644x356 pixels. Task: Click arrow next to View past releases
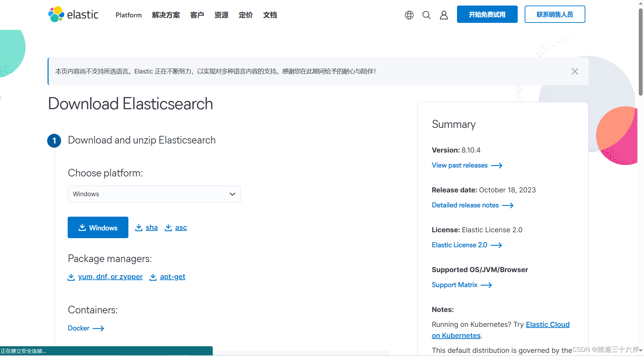pos(497,166)
